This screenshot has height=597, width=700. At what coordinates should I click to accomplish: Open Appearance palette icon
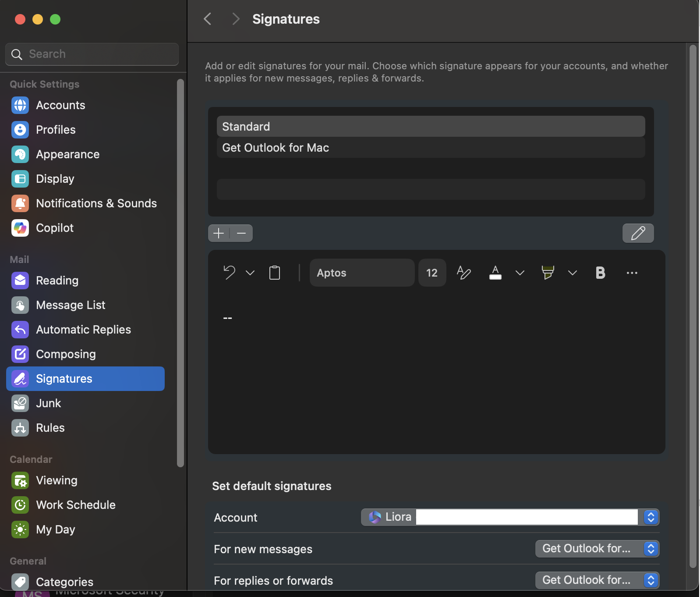pos(20,154)
